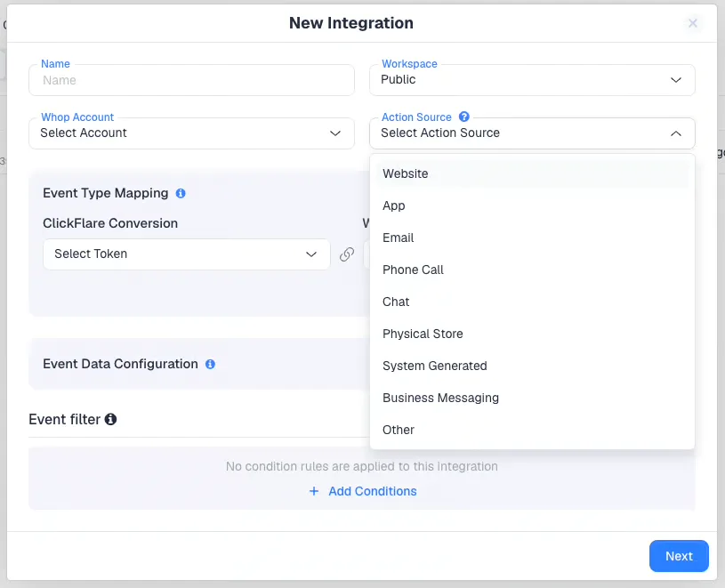This screenshot has height=588, width=725.
Task: Choose Physical Store from the Action Source list
Action: (x=532, y=334)
